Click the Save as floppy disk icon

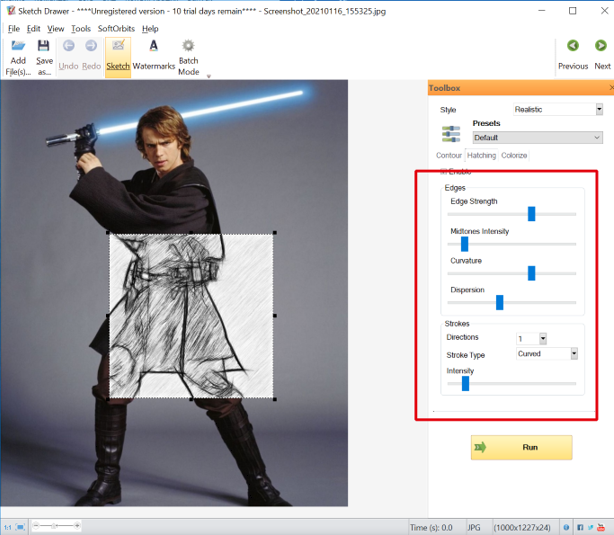point(43,46)
